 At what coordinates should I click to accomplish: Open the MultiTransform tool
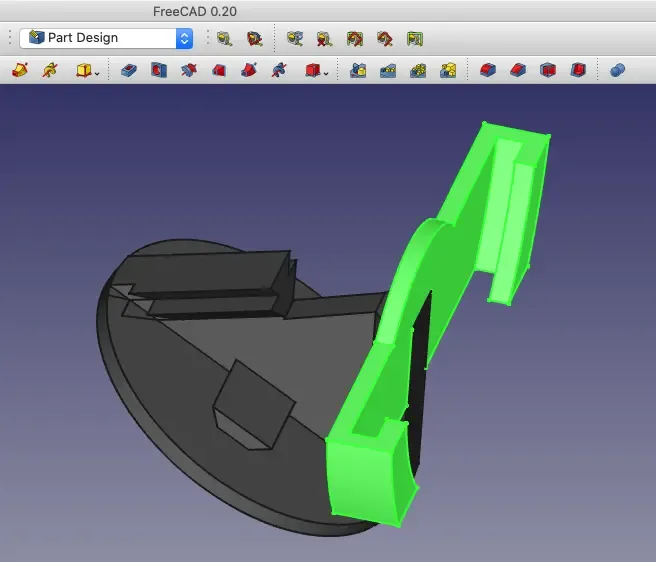click(x=449, y=70)
